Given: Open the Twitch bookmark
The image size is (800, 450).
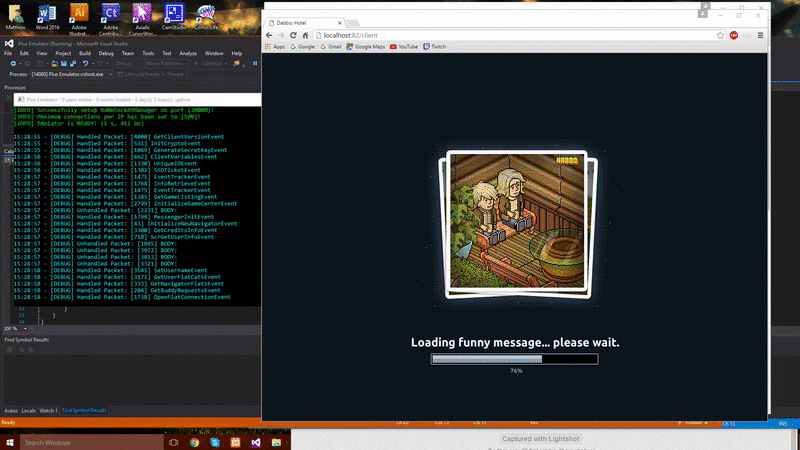Looking at the screenshot, I should 435,47.
